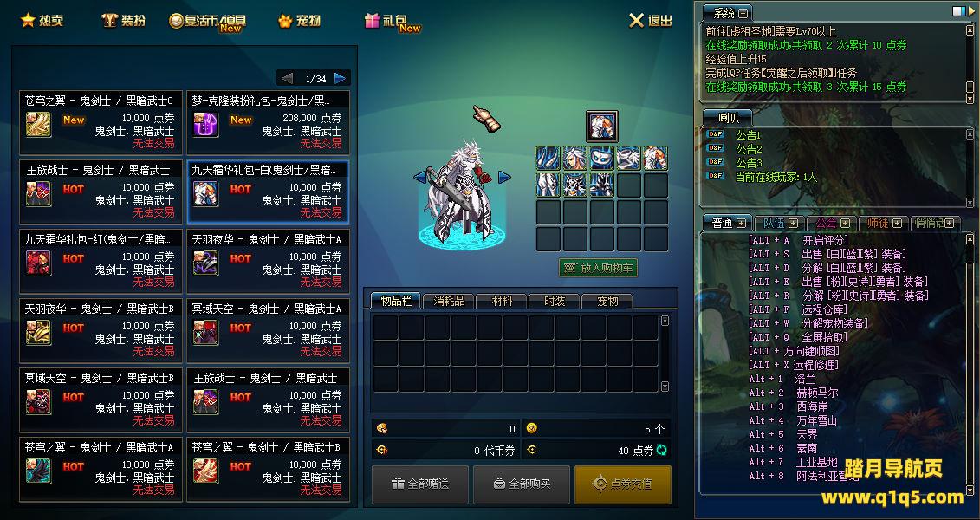Click the 点券充值 recharge button

click(x=622, y=484)
